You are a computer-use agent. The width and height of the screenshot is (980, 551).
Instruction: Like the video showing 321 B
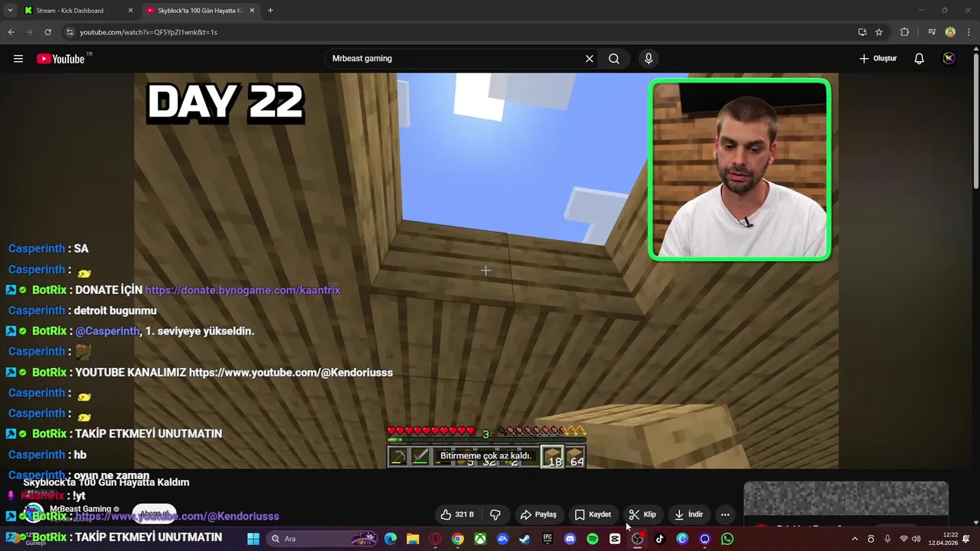457,514
